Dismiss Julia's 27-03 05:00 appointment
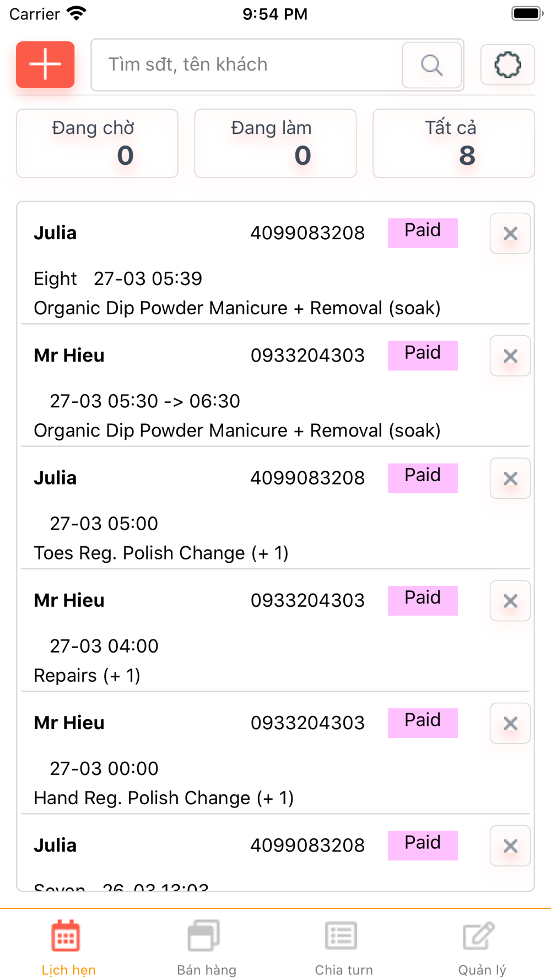Screen dimensions: 551x980 [x=510, y=478]
